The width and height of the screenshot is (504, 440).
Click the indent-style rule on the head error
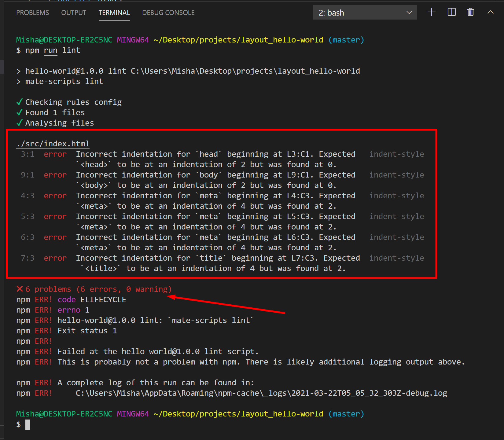[x=397, y=154]
